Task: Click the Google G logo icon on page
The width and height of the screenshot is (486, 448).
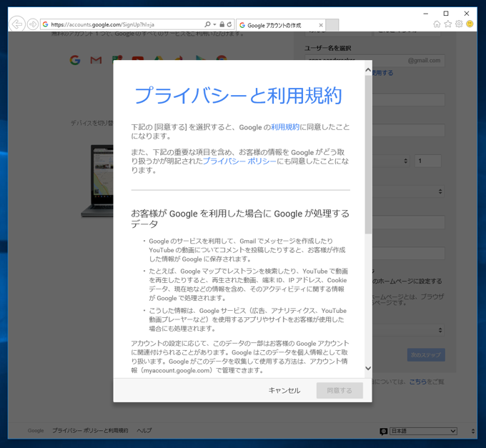Action: (x=75, y=60)
